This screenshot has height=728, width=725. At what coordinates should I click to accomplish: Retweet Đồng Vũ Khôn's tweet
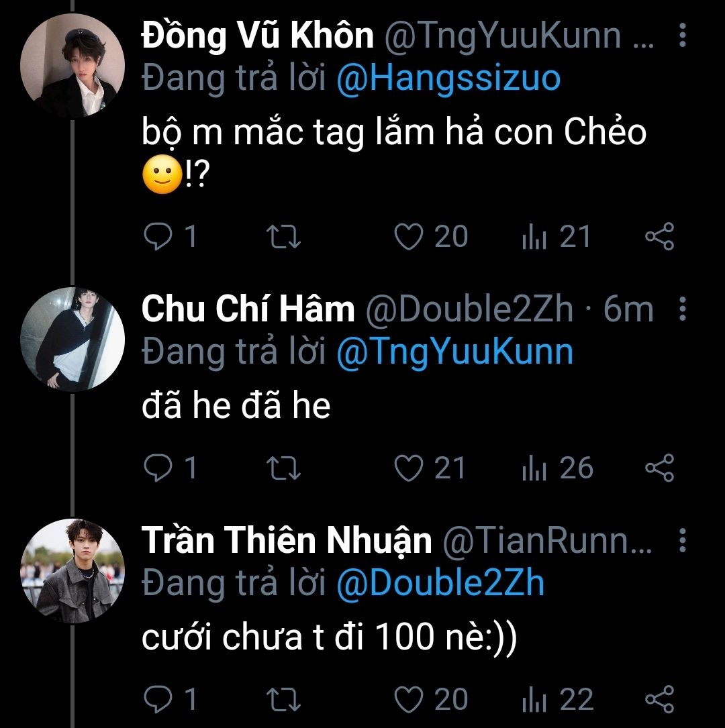tap(285, 238)
